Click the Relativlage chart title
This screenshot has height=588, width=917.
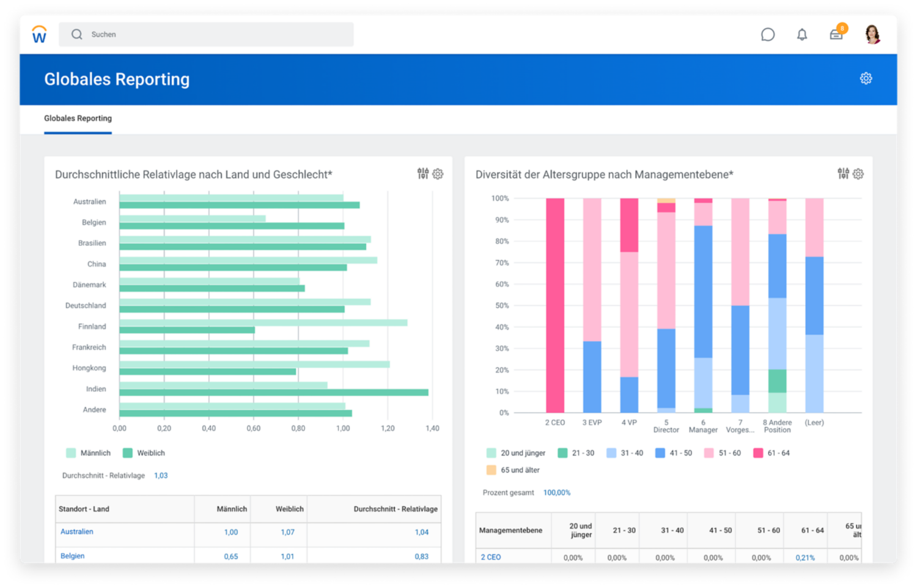[194, 175]
